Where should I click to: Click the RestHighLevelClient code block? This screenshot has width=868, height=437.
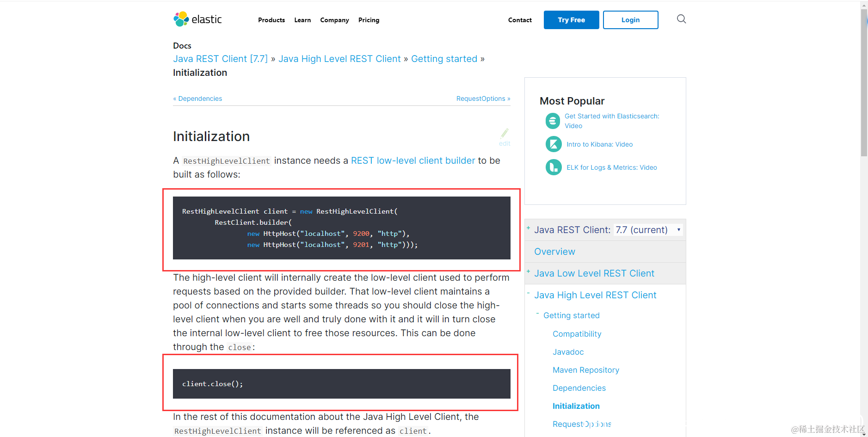(x=342, y=228)
